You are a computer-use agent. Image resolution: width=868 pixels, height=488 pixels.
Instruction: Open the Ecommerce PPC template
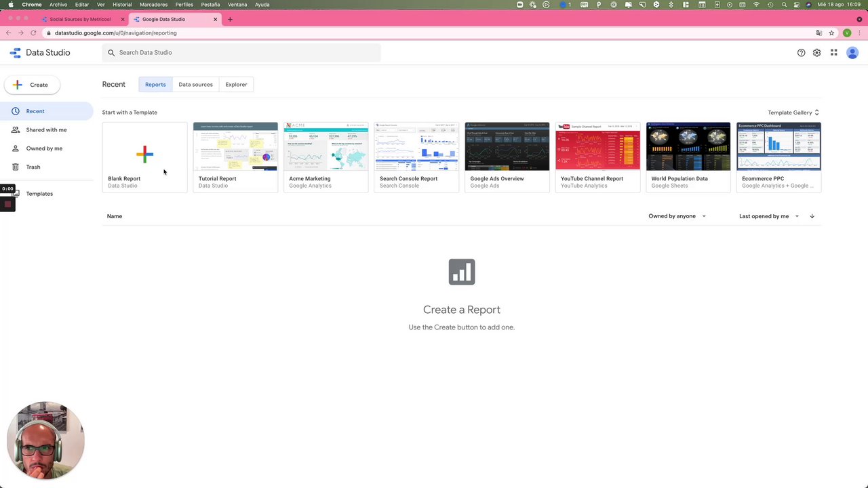coord(778,157)
